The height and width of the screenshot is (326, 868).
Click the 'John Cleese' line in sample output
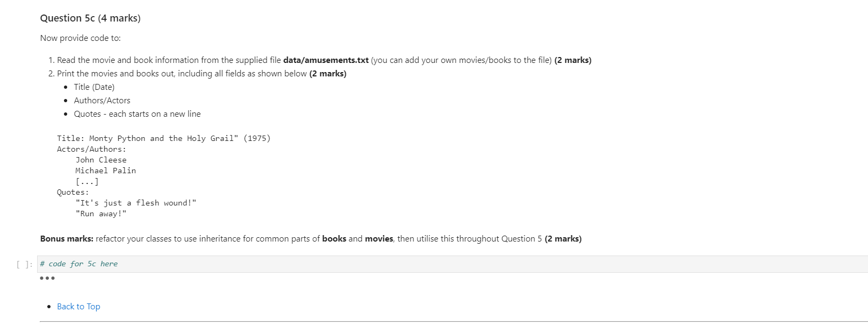(x=101, y=160)
